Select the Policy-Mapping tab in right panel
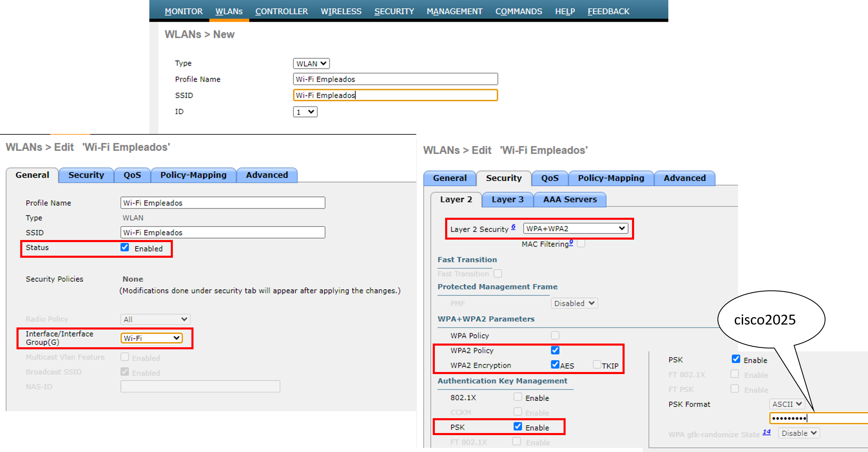Screen dimensions: 868x452 (611, 178)
